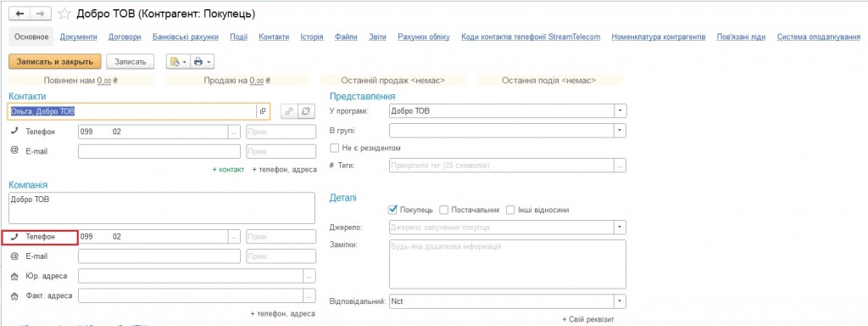Click the unlink icon beside contact field
This screenshot has height=326, width=868.
point(306,111)
